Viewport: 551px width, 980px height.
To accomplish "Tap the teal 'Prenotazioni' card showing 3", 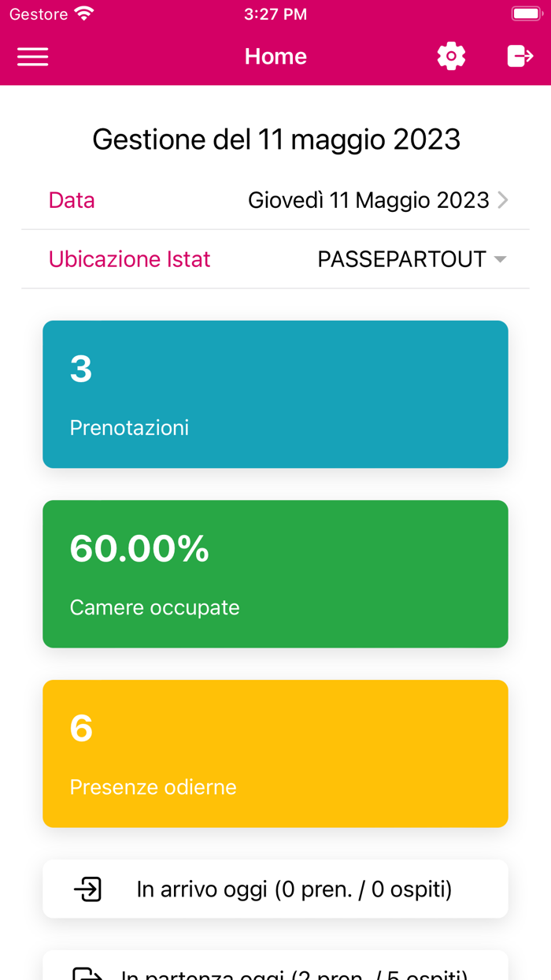I will tap(275, 394).
